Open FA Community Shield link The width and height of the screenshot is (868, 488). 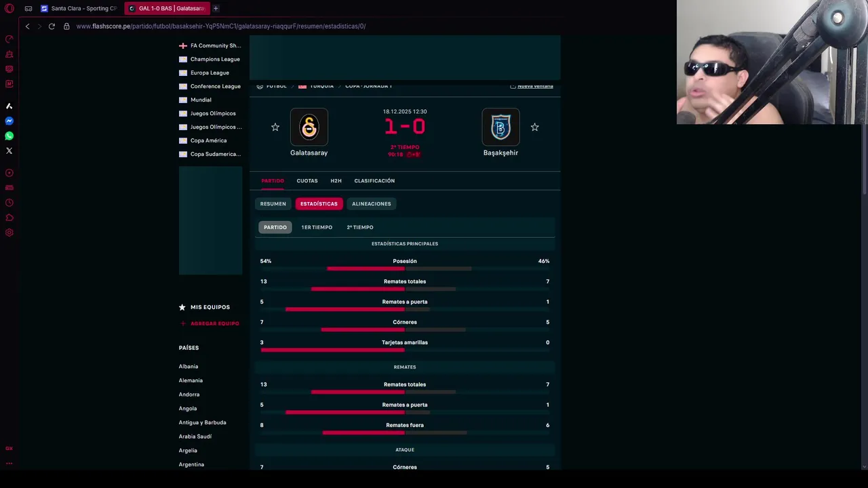click(216, 45)
